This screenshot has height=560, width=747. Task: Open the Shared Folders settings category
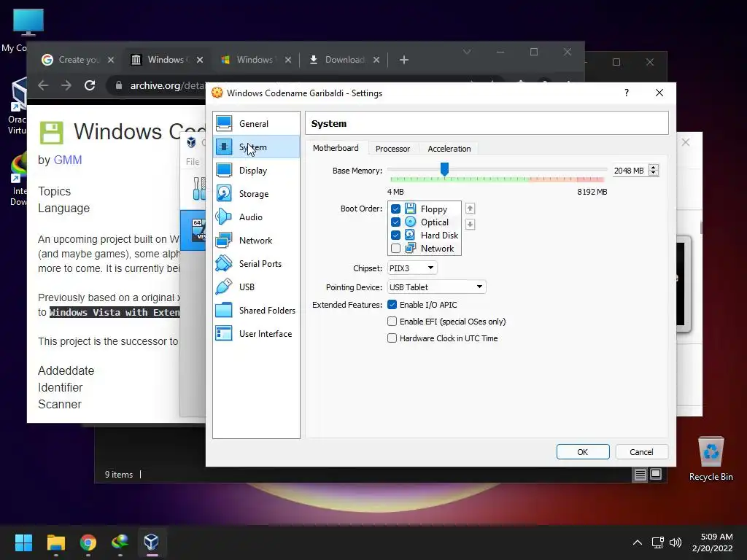coord(256,311)
